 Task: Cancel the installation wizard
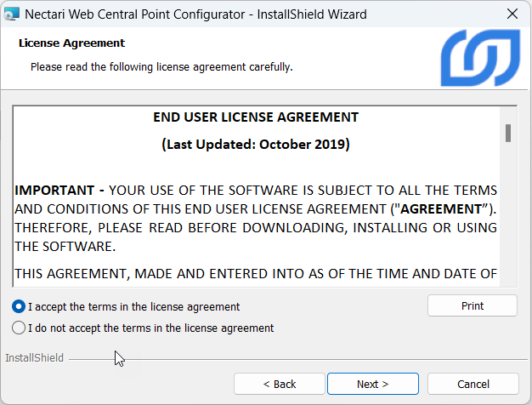(473, 384)
